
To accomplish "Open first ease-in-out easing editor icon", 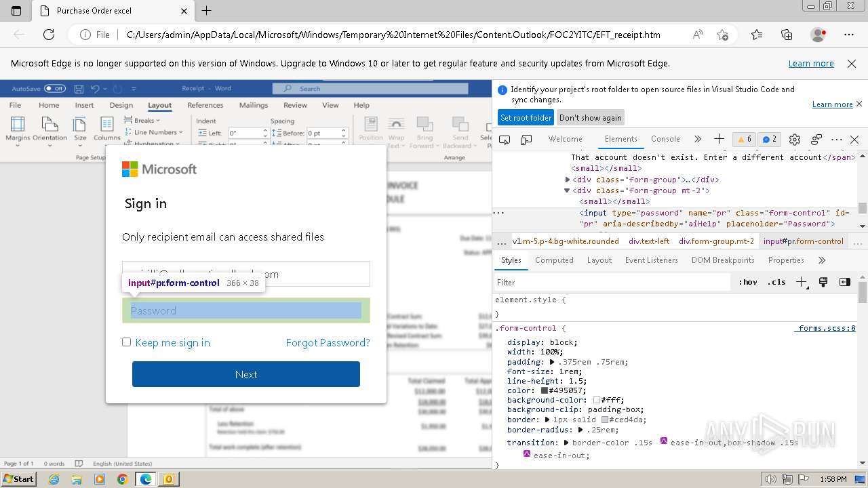I will (x=664, y=441).
